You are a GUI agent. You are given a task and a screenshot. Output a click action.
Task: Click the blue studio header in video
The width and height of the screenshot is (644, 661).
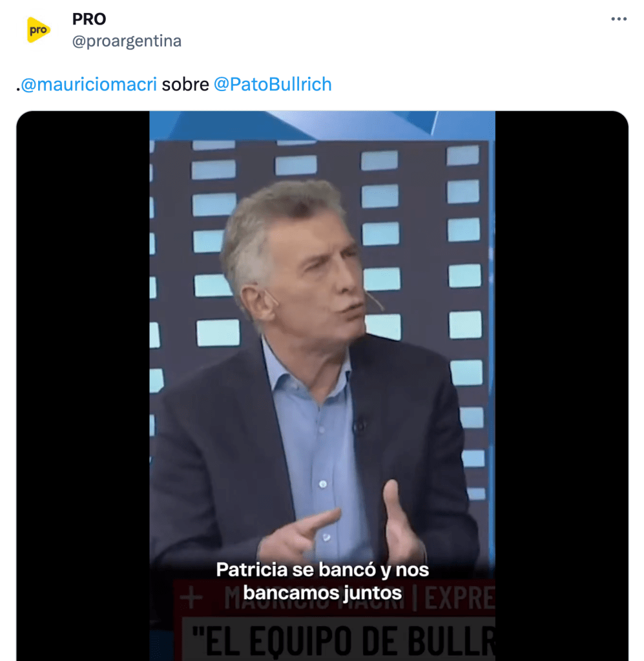click(322, 125)
